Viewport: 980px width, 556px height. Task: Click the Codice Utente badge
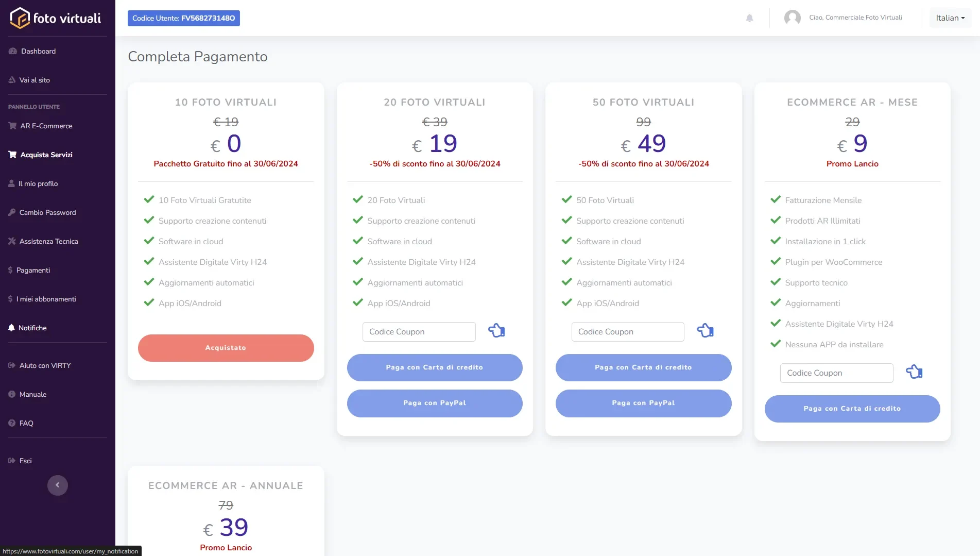click(x=184, y=18)
